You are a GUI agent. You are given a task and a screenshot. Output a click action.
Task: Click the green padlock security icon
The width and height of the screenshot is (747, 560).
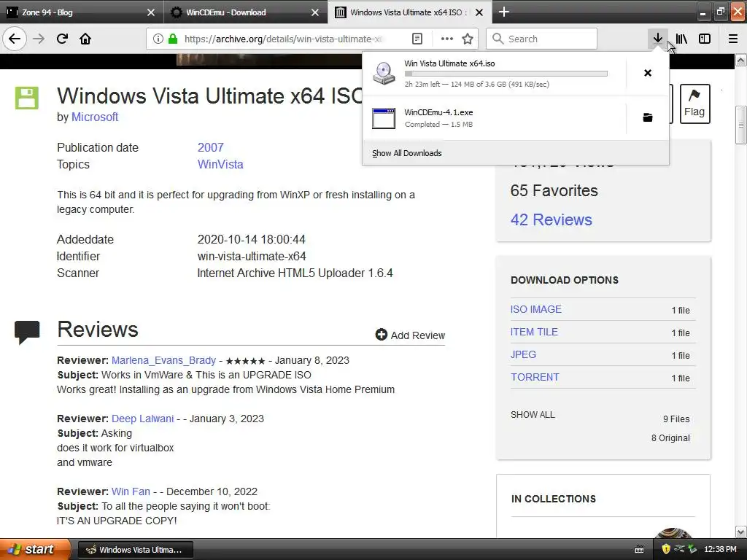click(x=173, y=39)
